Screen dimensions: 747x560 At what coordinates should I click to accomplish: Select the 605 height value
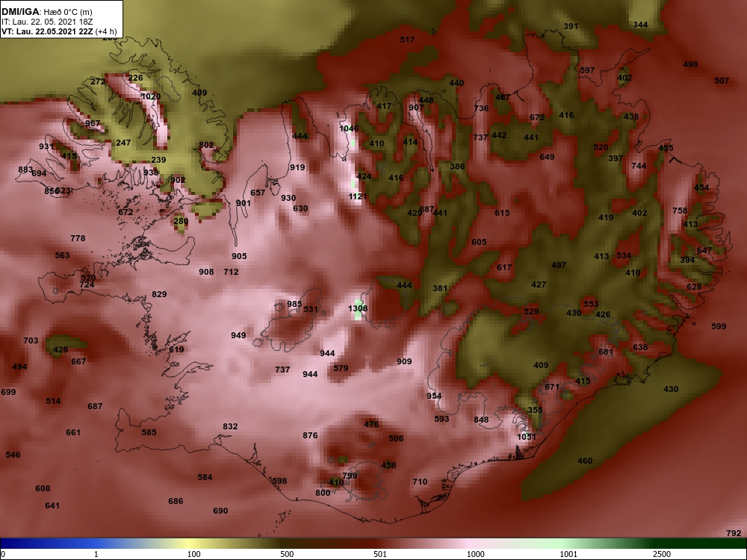coord(479,242)
